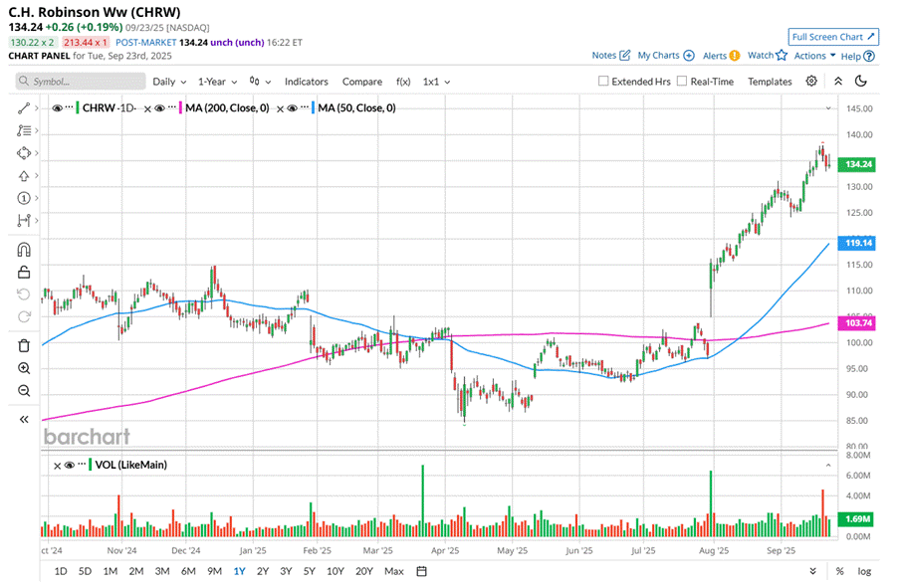The height and width of the screenshot is (588, 899).
Task: Click the Alerts link
Action: coord(715,56)
